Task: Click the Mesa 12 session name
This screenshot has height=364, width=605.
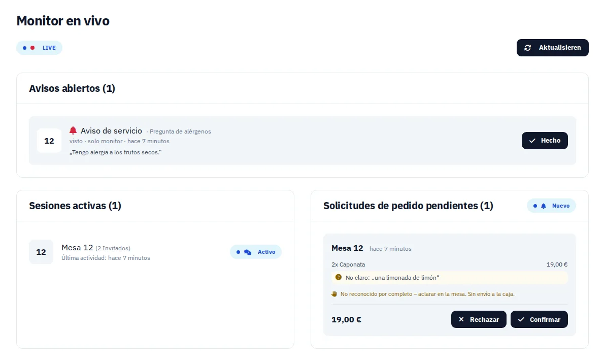Action: (77, 247)
